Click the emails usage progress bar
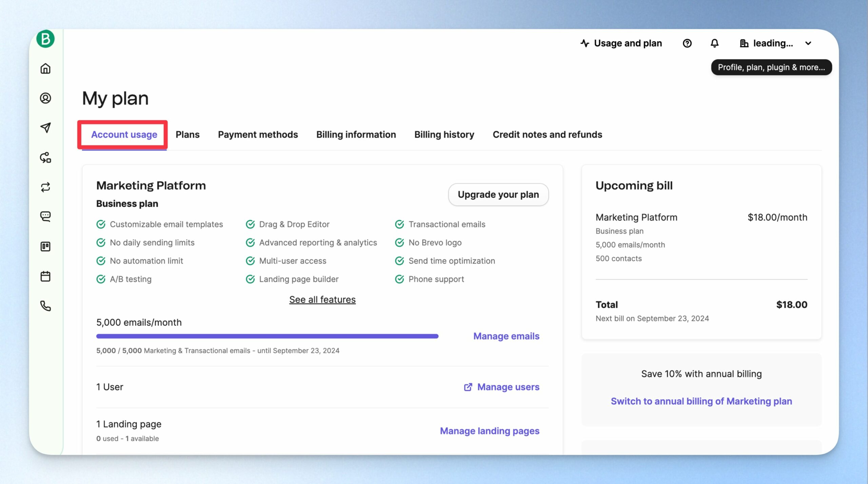Image resolution: width=868 pixels, height=484 pixels. point(267,336)
